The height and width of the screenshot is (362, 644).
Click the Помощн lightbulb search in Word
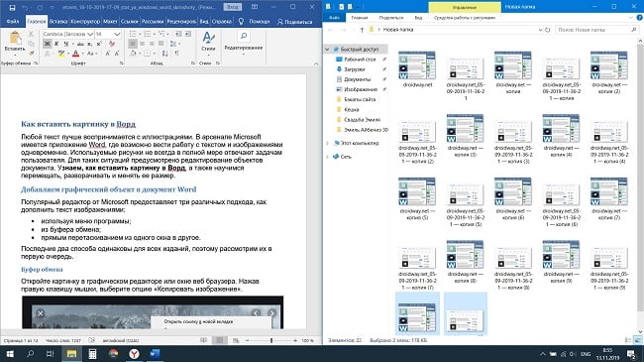[255, 22]
